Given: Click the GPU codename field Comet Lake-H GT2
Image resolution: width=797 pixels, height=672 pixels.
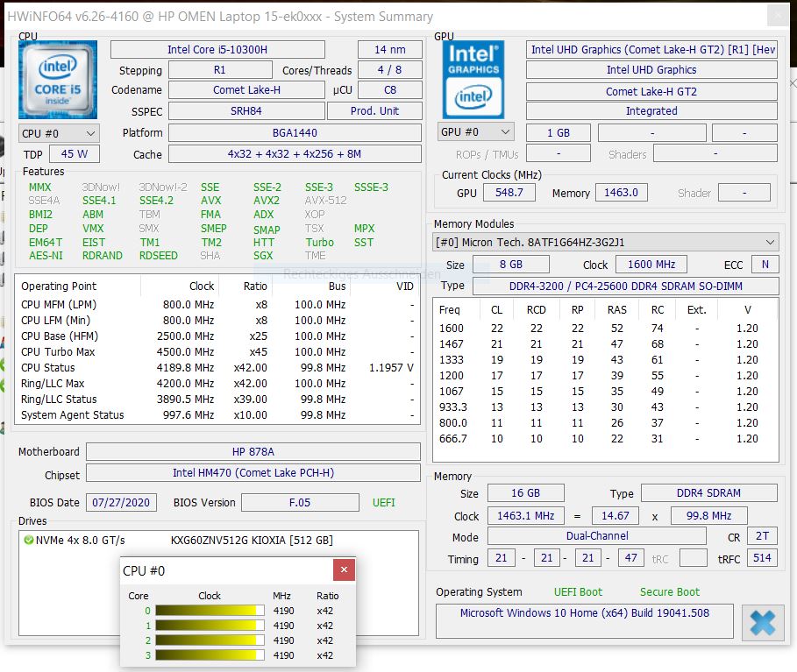Looking at the screenshot, I should pyautogui.click(x=651, y=91).
